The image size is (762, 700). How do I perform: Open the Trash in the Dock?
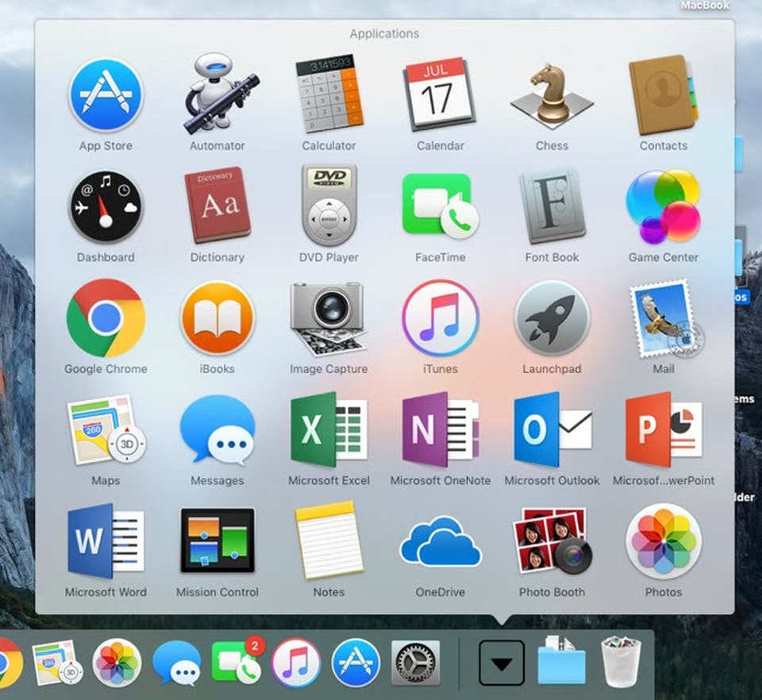click(x=623, y=660)
